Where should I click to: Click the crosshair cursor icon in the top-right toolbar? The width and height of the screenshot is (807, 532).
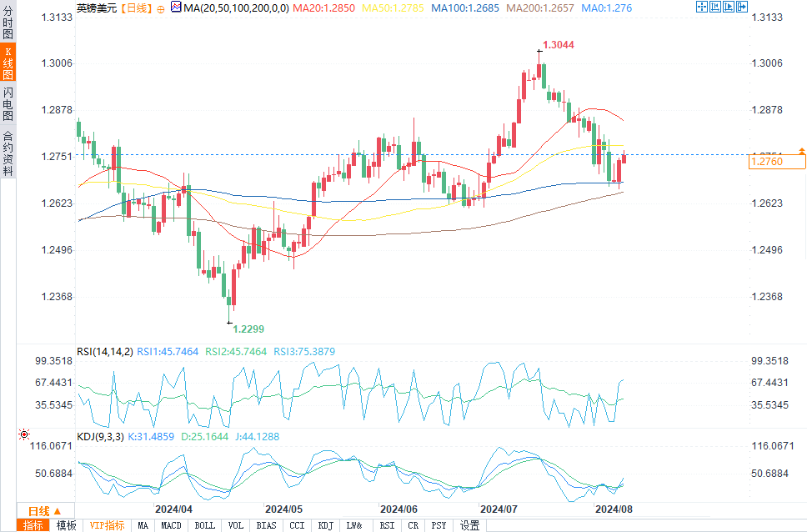coord(701,7)
